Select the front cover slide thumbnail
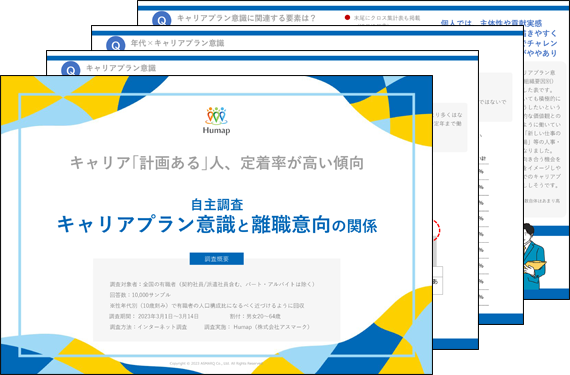 [x=217, y=225]
